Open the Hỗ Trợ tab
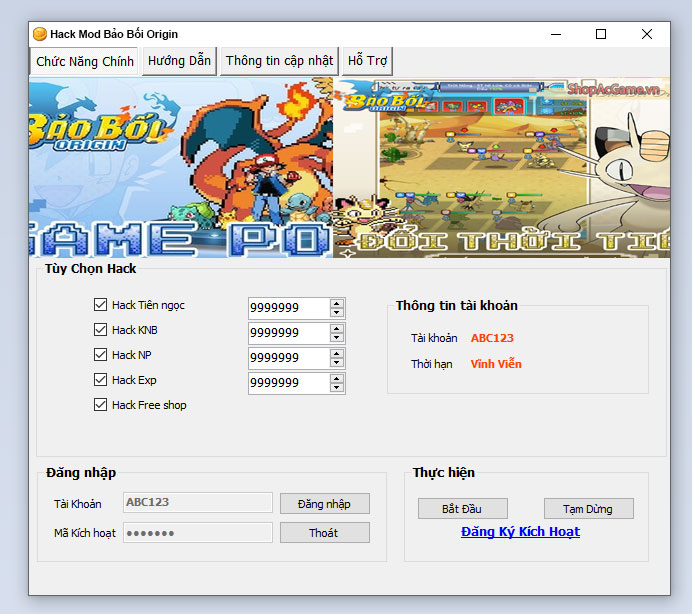This screenshot has height=616, width=693. point(367,61)
